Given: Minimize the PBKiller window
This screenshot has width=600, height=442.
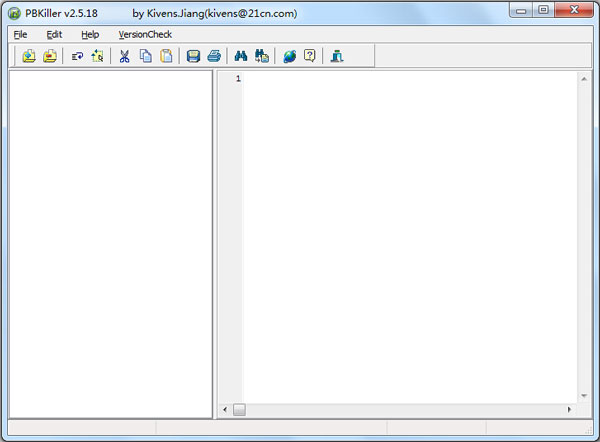Looking at the screenshot, I should [521, 10].
